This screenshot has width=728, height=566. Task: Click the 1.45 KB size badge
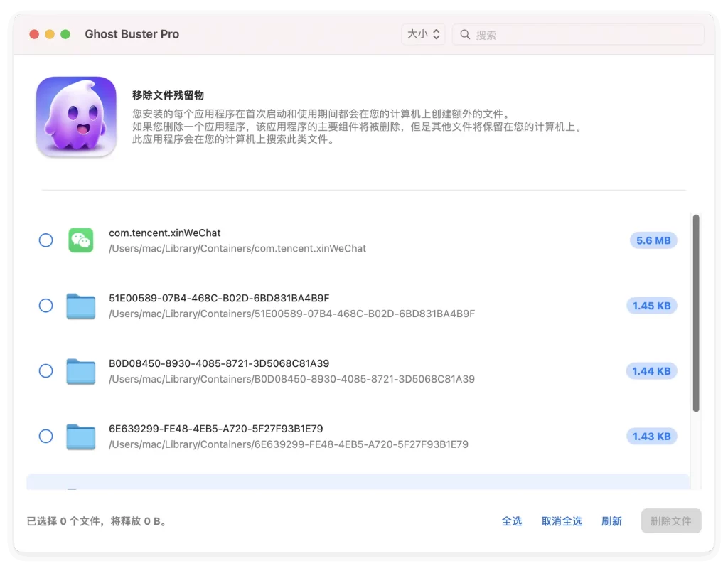click(x=652, y=306)
